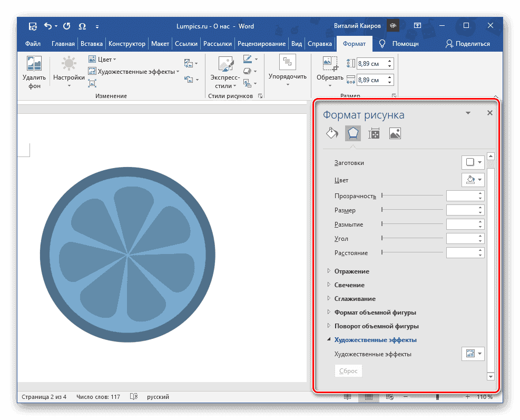The height and width of the screenshot is (420, 520).
Task: Click the Сброс button in the panel
Action: 348,370
